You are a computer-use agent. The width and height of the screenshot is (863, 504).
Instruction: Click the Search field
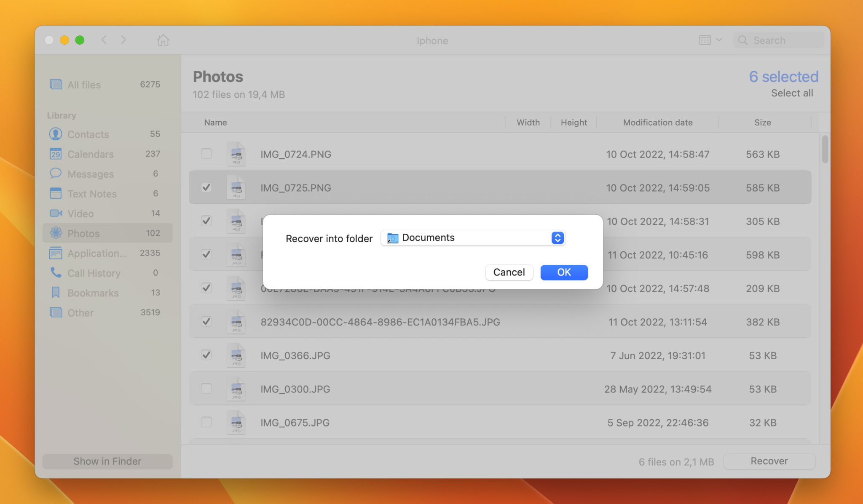(780, 40)
